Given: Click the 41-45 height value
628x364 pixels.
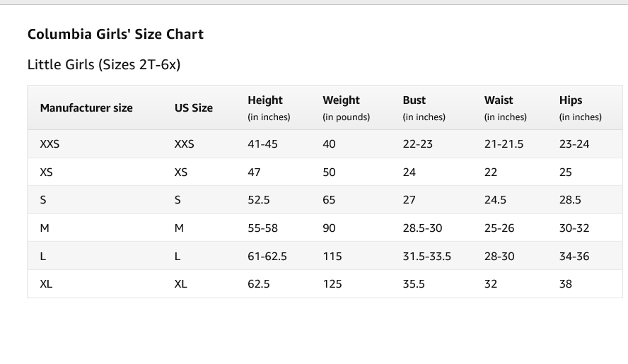Looking at the screenshot, I should coord(262,144).
